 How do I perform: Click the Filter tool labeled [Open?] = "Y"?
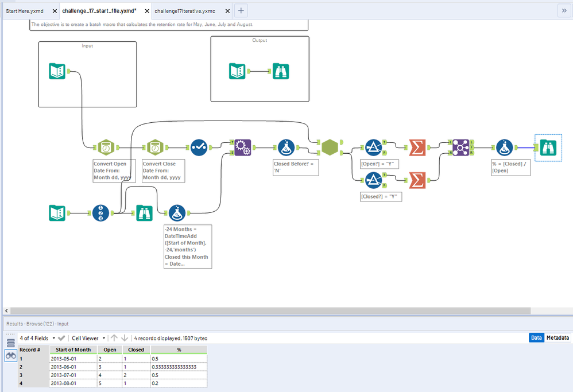tap(374, 148)
